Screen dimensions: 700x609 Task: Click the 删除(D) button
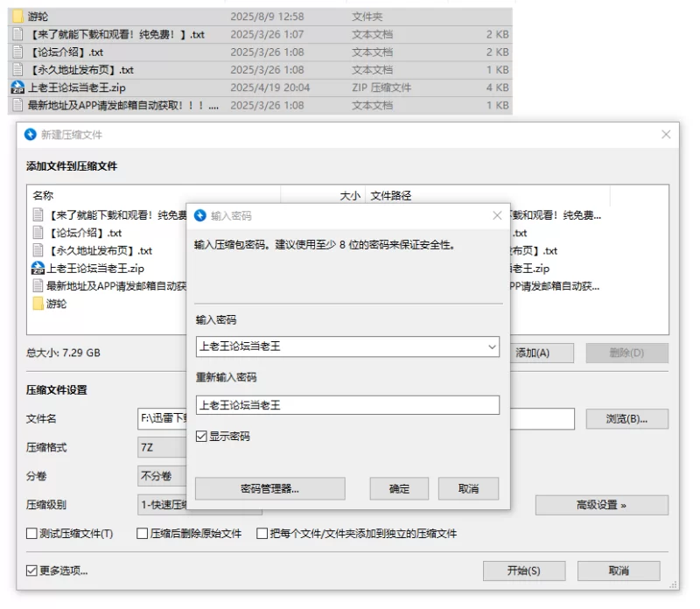[626, 353]
